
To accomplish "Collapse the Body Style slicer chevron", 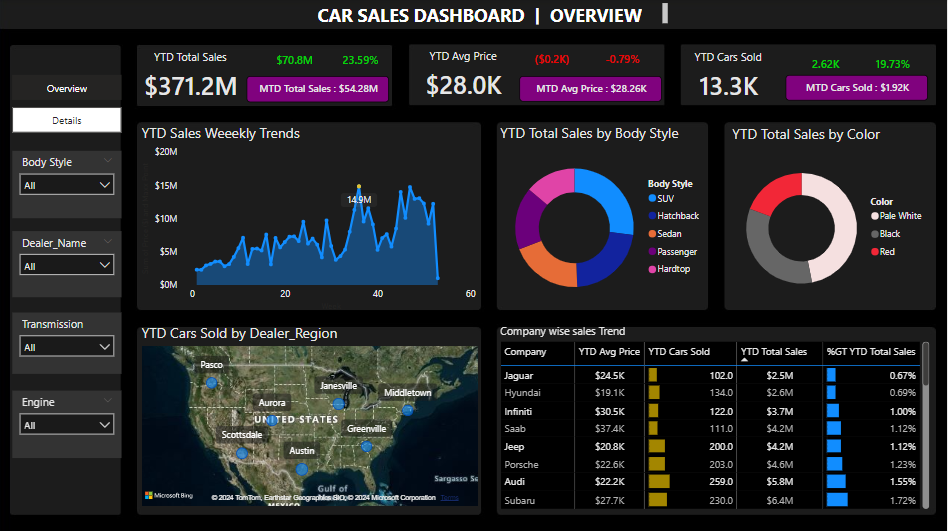I will pyautogui.click(x=108, y=161).
